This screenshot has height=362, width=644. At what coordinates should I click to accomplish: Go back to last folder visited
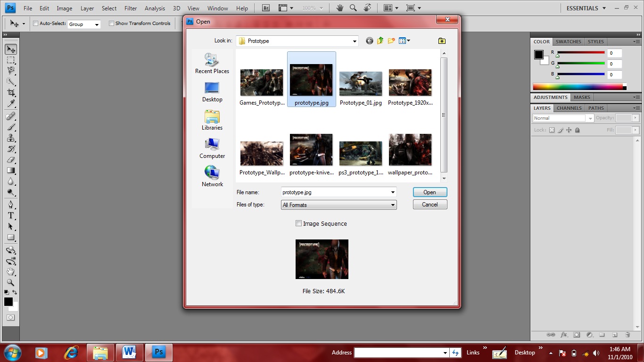pyautogui.click(x=369, y=41)
